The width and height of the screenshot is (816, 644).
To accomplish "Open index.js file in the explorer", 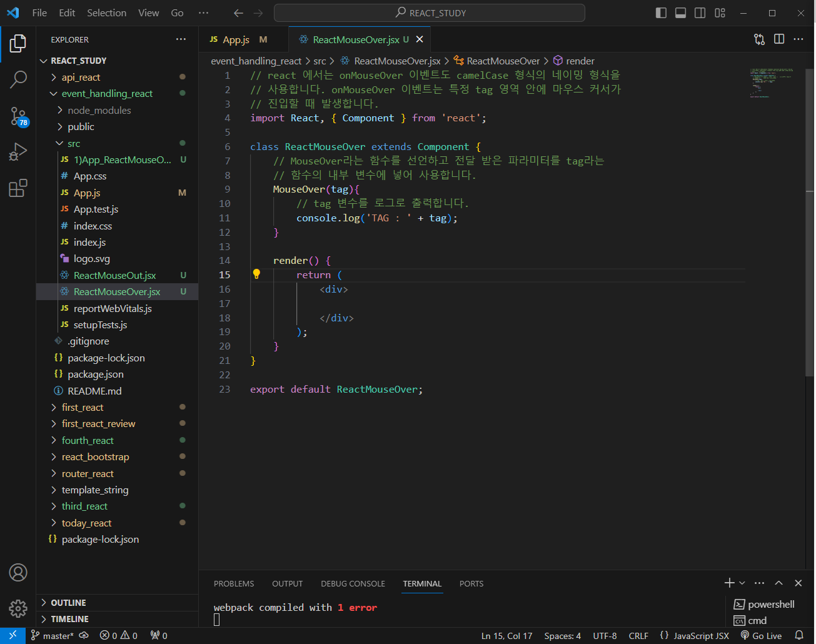I will [117, 242].
